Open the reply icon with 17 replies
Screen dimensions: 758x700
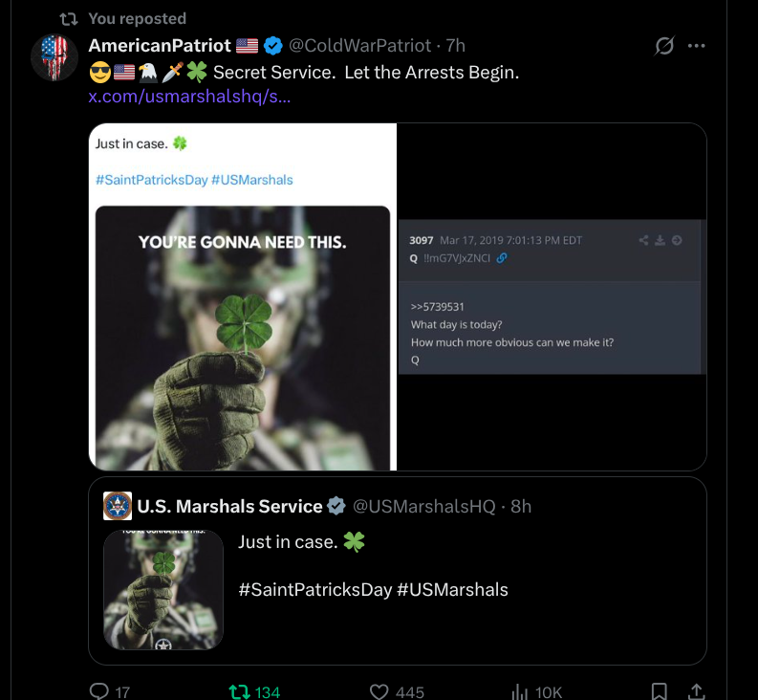[x=99, y=691]
